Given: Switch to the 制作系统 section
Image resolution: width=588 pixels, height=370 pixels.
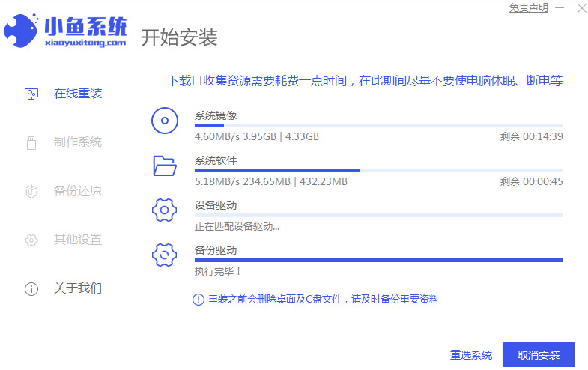Looking at the screenshot, I should pyautogui.click(x=77, y=142).
